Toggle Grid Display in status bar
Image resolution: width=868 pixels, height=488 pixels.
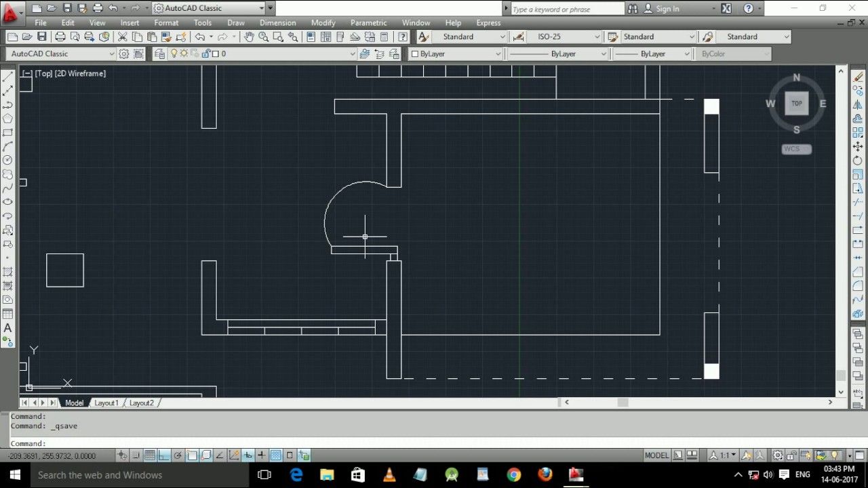pos(150,455)
